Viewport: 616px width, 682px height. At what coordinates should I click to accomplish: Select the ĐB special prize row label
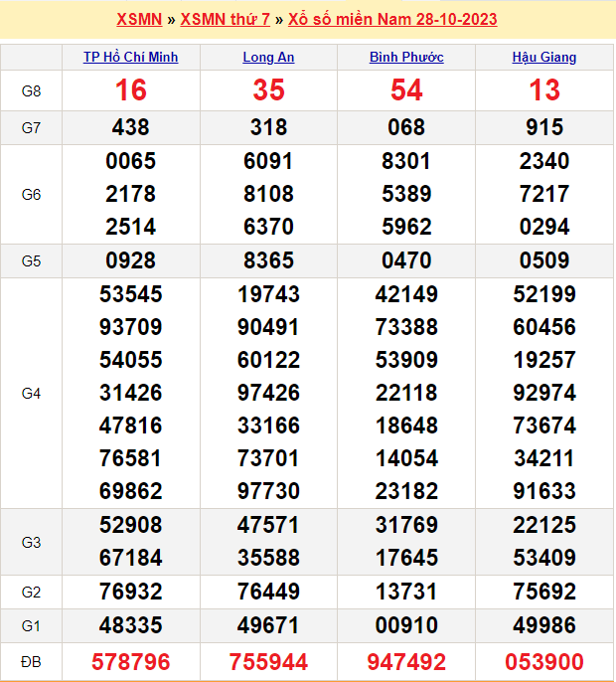point(31,661)
